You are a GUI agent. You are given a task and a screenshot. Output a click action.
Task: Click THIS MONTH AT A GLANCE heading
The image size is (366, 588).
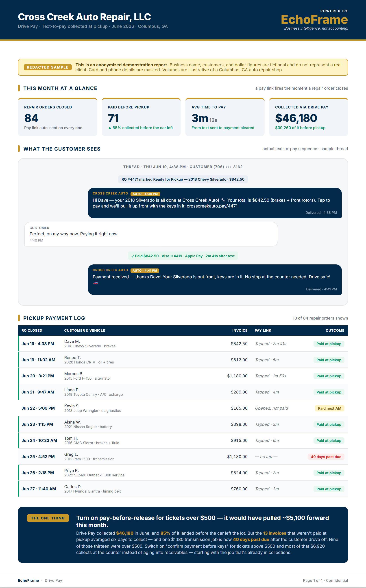60,88
